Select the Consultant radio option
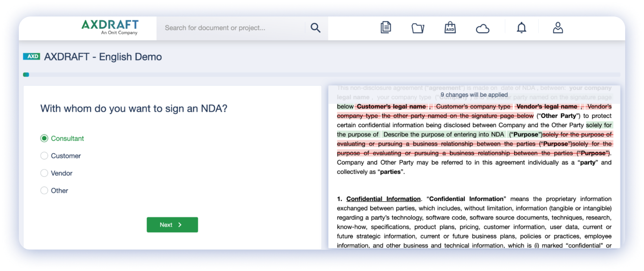Screen dimensions: 644x271 click(x=44, y=138)
